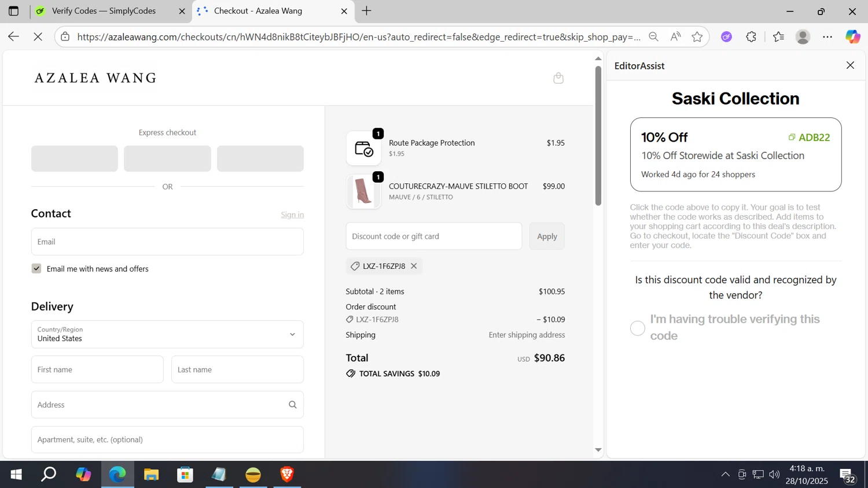Click the middle express checkout button
The height and width of the screenshot is (488, 868).
(167, 158)
